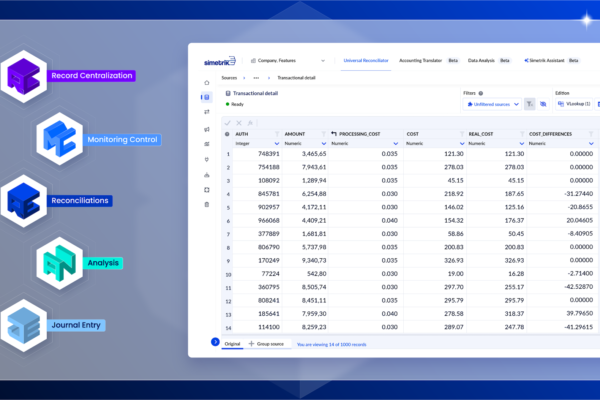Click the Monitoring Control hexagon icon
Screen dimensions: 600x400
[x=60, y=138]
